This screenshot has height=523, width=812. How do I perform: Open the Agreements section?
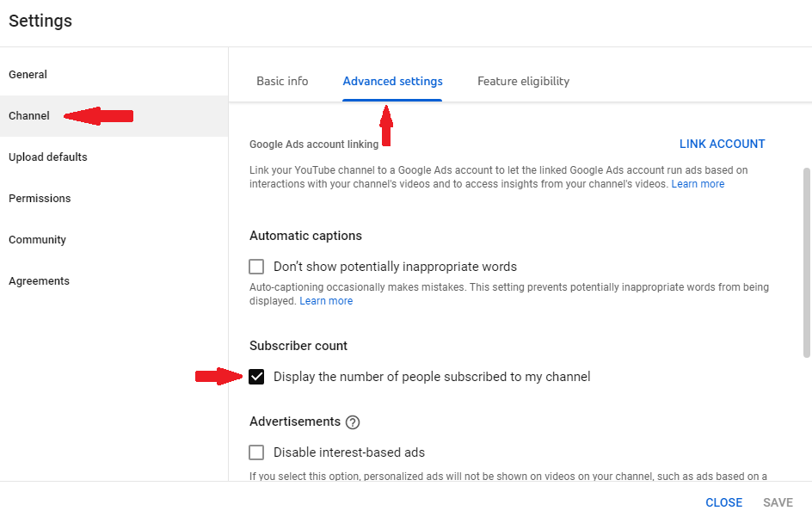(39, 281)
